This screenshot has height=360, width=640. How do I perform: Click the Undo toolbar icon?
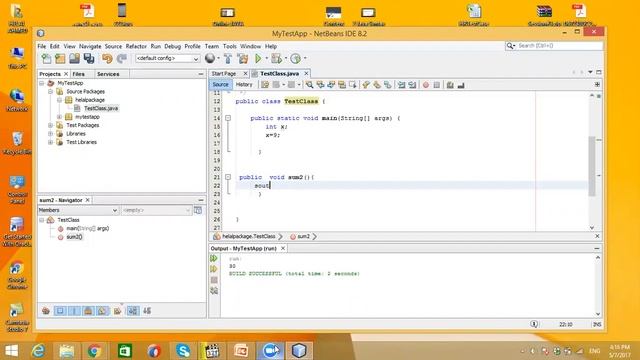point(107,58)
